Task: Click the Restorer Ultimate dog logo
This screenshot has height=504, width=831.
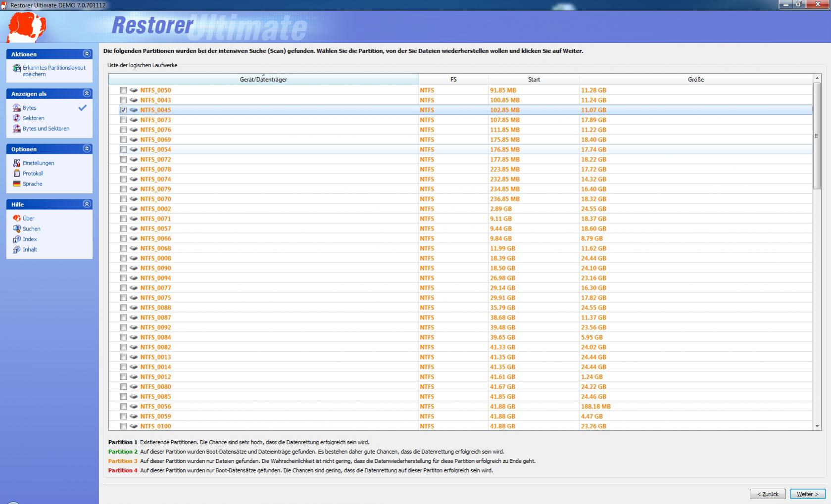Action: pyautogui.click(x=26, y=27)
